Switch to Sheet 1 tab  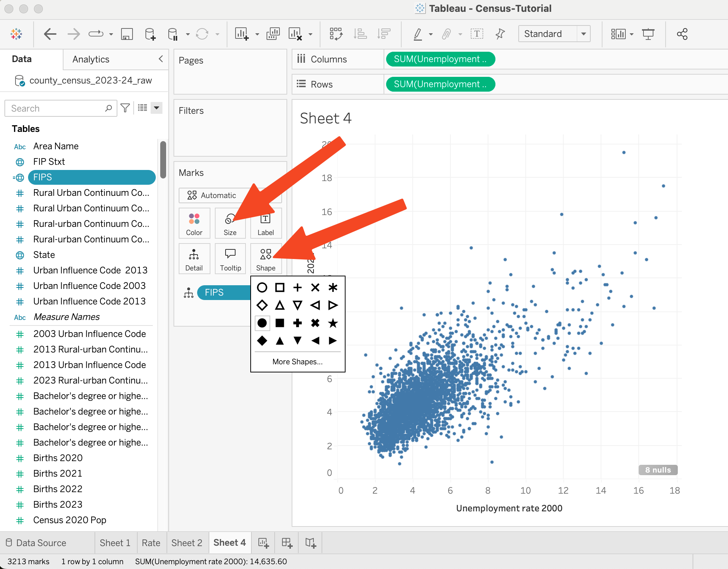pos(115,543)
